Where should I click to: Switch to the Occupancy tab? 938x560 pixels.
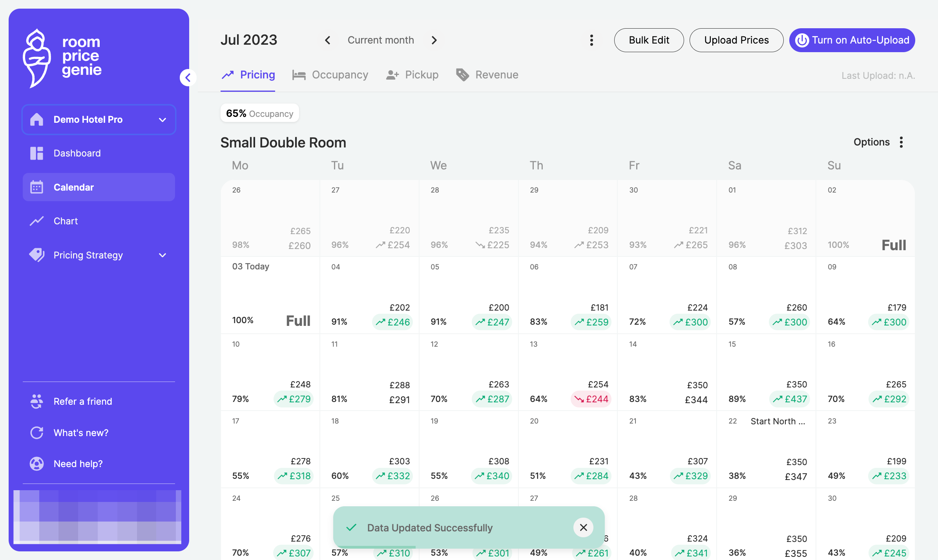pyautogui.click(x=330, y=75)
